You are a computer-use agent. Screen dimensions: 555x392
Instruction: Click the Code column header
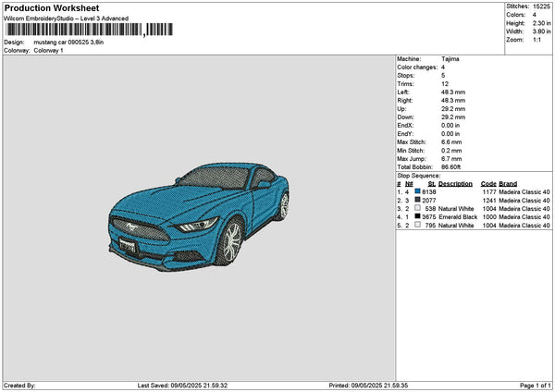click(x=488, y=183)
